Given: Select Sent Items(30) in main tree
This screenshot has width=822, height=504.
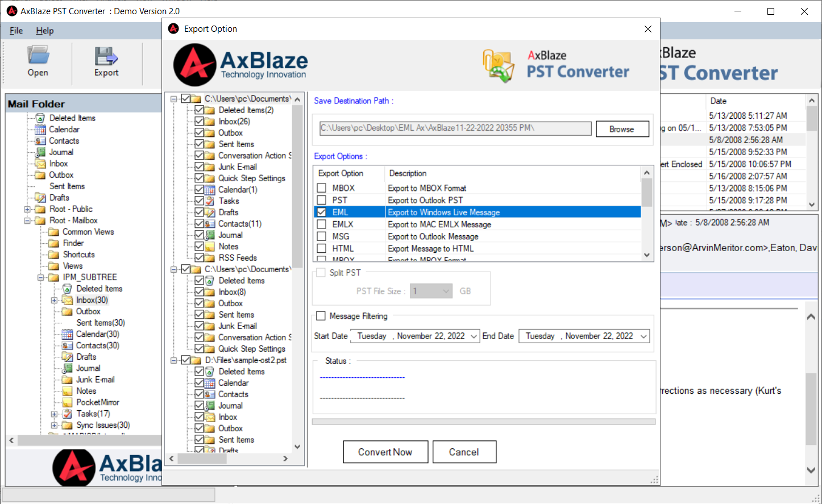Looking at the screenshot, I should [x=101, y=323].
